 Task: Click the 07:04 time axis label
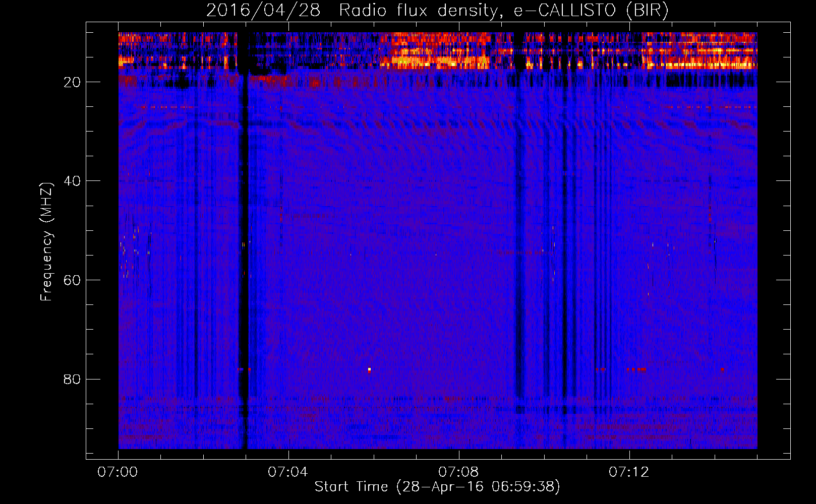288,472
